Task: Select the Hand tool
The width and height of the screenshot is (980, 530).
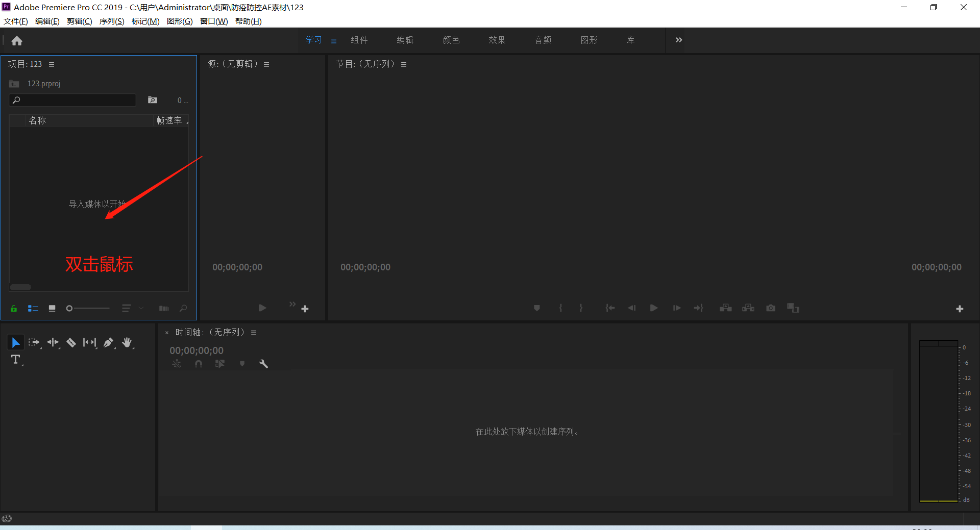Action: [127, 343]
